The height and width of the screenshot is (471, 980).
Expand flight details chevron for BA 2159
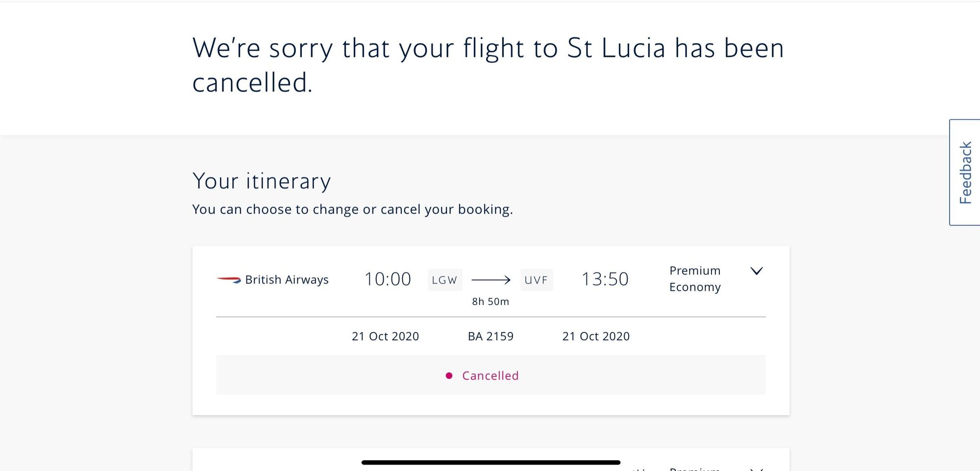point(757,271)
